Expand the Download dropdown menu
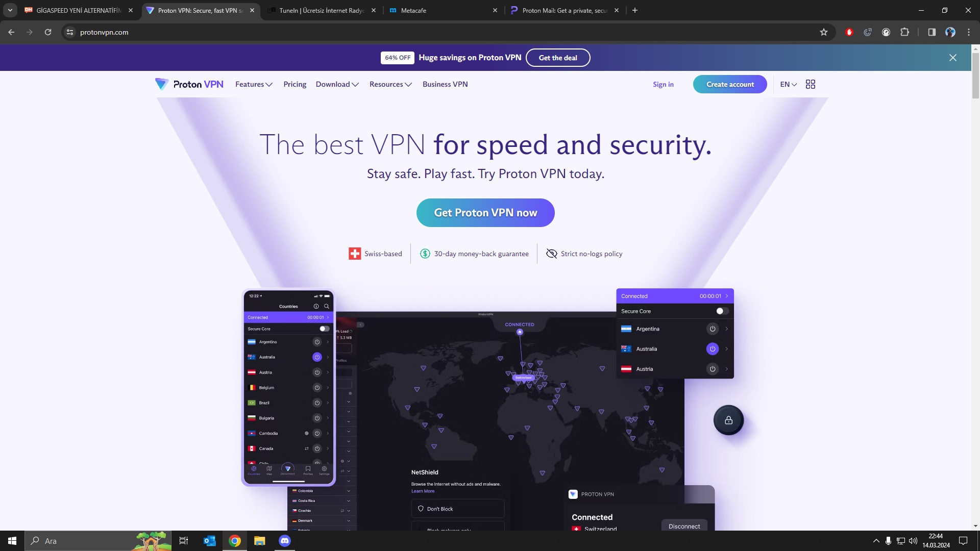The height and width of the screenshot is (551, 980). (337, 84)
